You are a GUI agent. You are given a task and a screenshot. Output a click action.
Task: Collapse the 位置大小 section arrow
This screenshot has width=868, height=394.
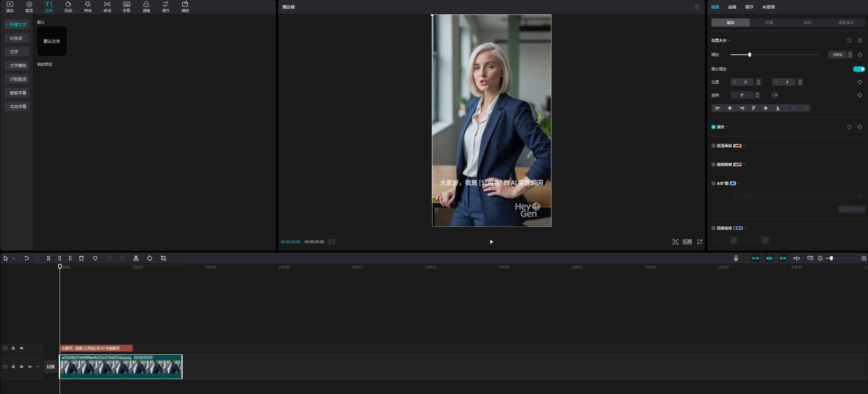click(x=729, y=41)
